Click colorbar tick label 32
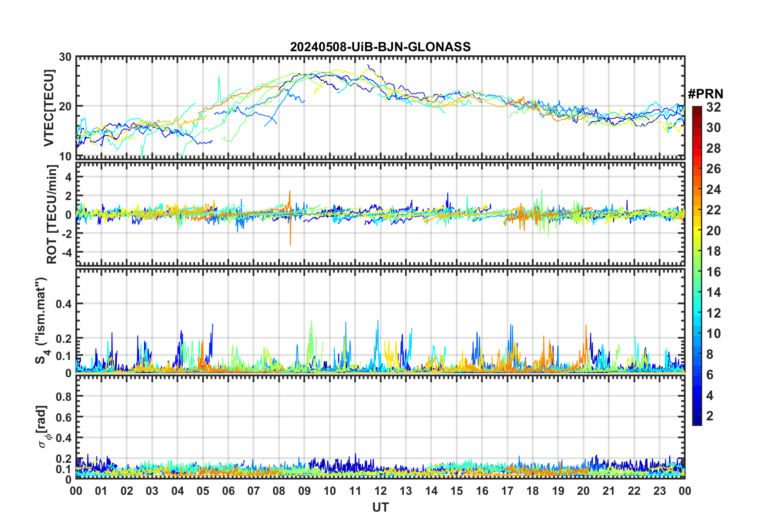 713,107
